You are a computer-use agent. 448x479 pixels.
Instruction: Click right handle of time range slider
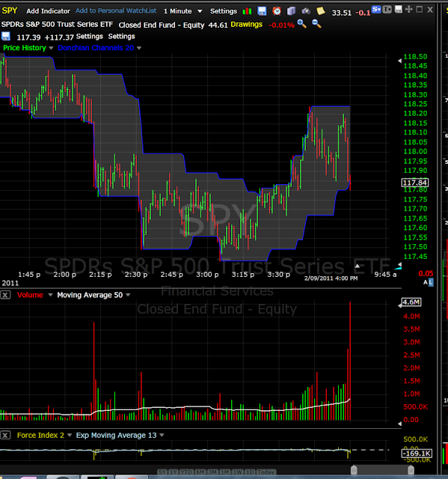[x=411, y=469]
